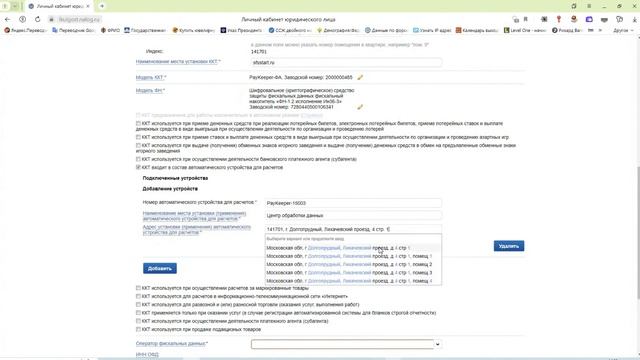640x360 pixels.
Task: Open Модель ККТ label link
Action: (x=151, y=77)
